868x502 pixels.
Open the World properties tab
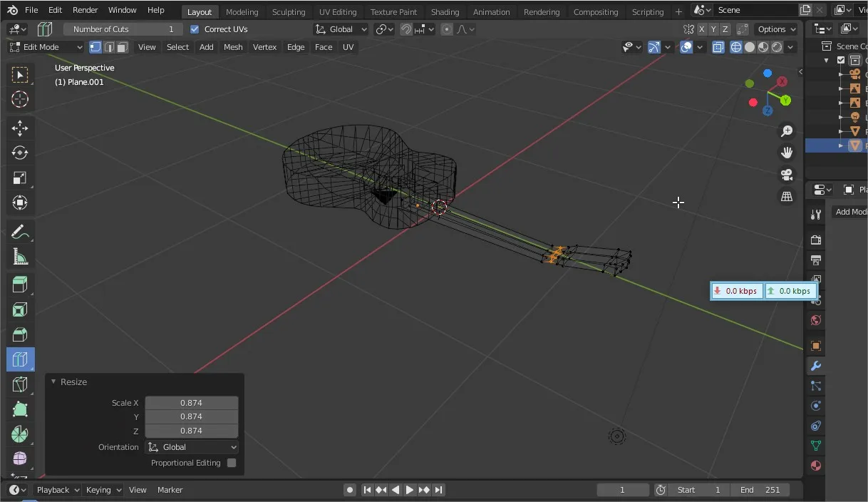click(x=816, y=320)
